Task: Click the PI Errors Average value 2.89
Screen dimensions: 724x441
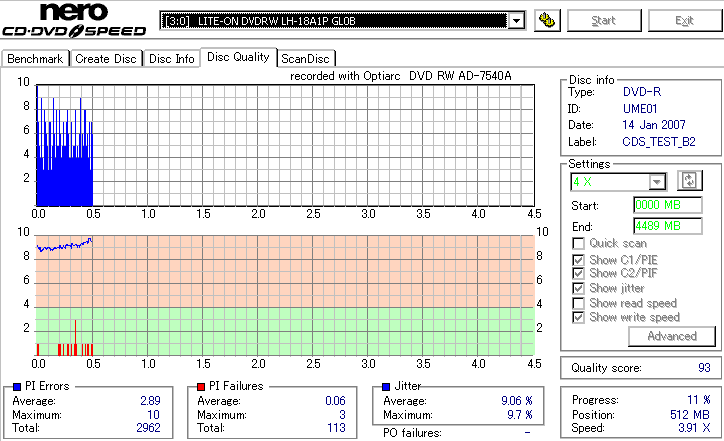Action: pos(151,401)
